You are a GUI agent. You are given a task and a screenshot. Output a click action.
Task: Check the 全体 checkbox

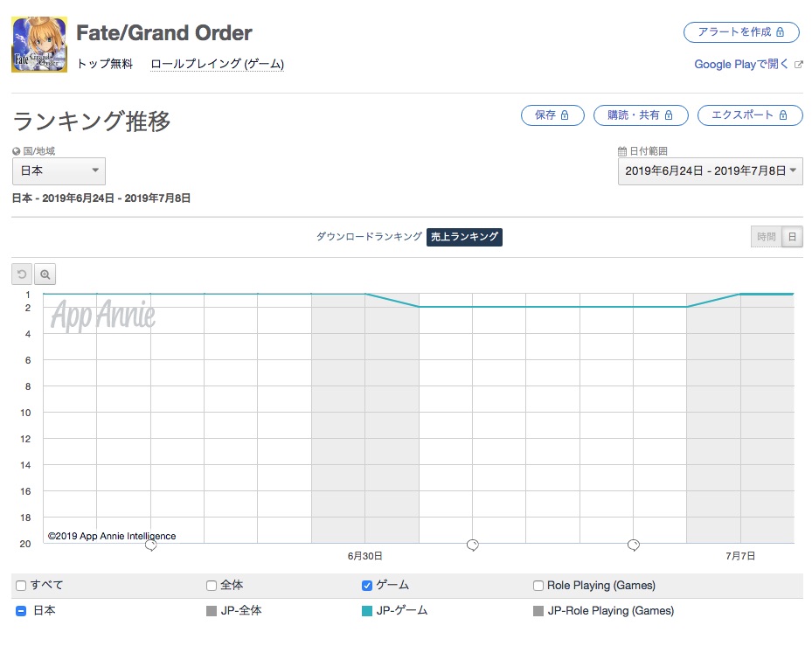[212, 586]
